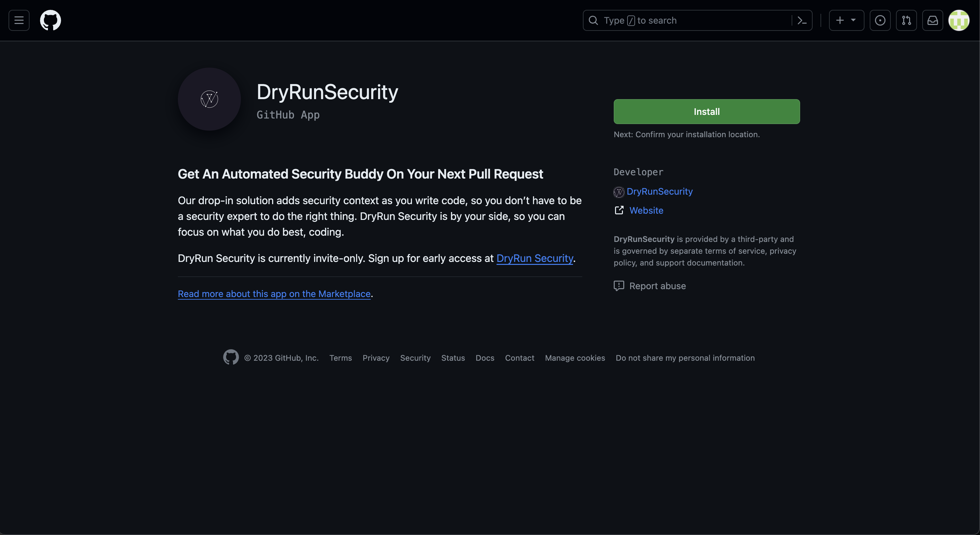Expand the create new dropdown arrow
The width and height of the screenshot is (980, 535).
853,20
